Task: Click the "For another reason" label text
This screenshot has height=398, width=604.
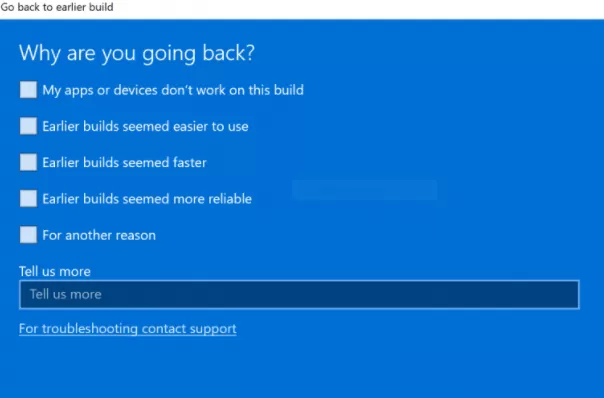Action: 99,235
